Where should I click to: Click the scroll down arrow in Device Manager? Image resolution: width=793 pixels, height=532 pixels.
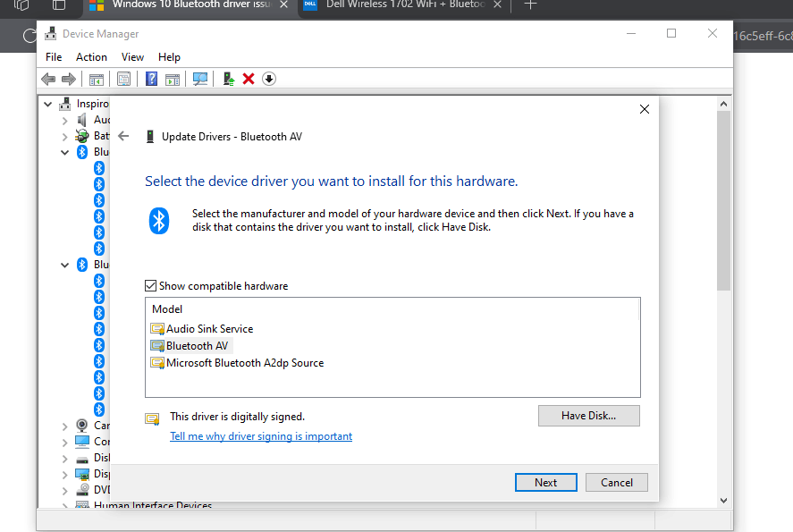tap(723, 500)
